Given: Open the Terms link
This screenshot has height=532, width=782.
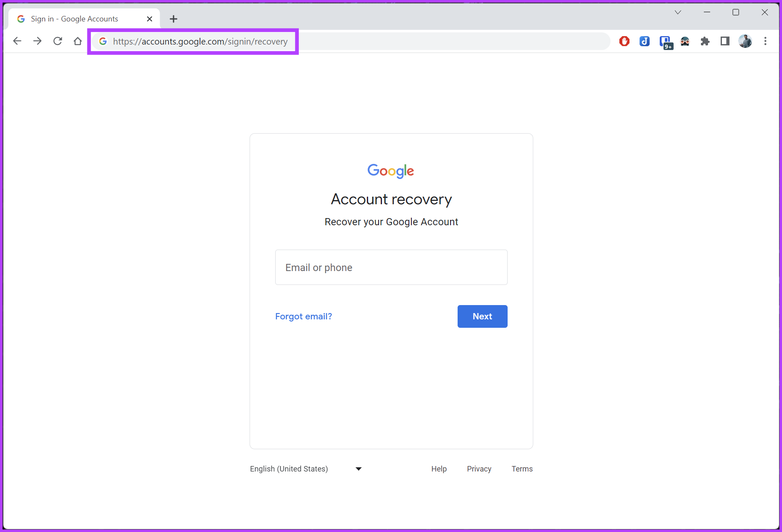Looking at the screenshot, I should tap(522, 469).
